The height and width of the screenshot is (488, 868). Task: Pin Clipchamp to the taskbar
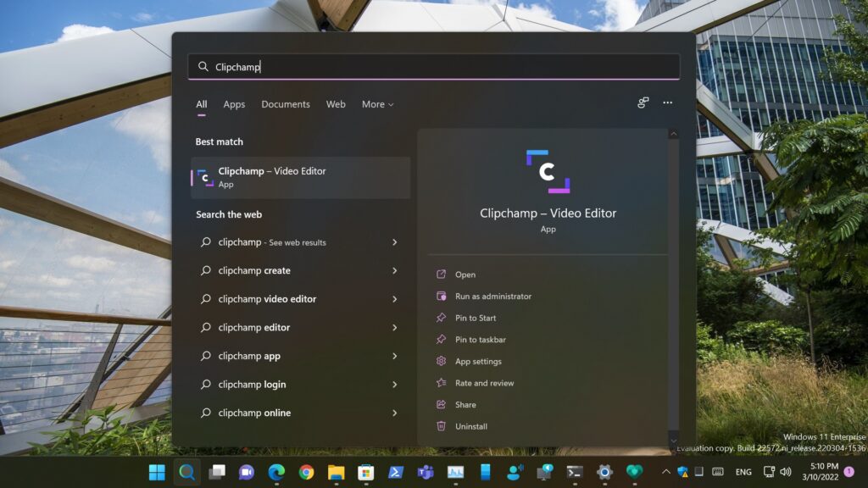(x=480, y=340)
